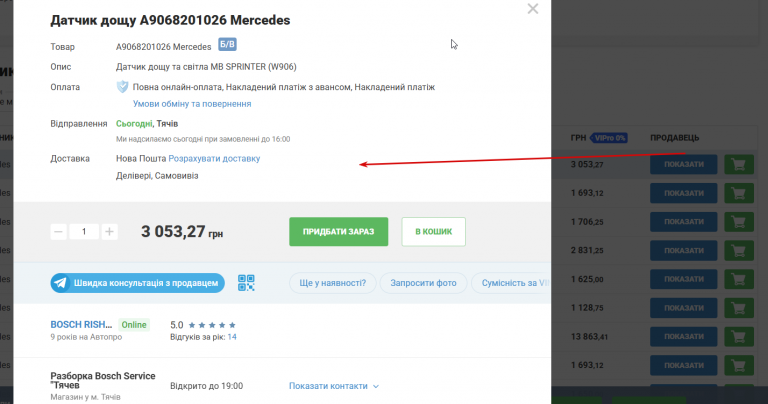The image size is (768, 404).
Task: Click the popup title Датчик дощу A9068201026 Mercedes
Action: click(170, 21)
